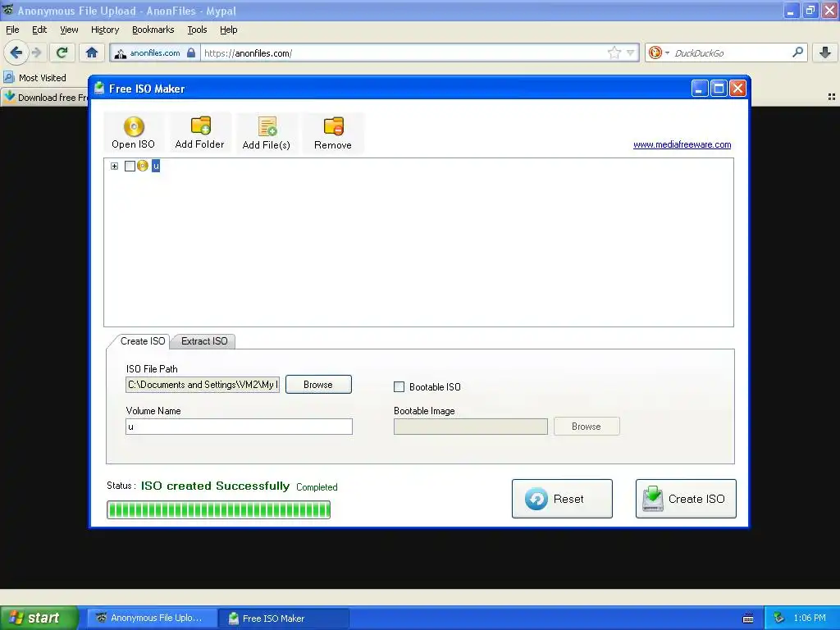
Task: Click the Reset button
Action: [562, 499]
